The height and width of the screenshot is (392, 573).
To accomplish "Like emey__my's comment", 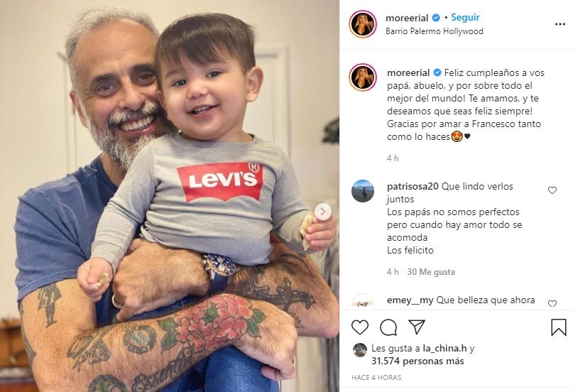I will 552,304.
